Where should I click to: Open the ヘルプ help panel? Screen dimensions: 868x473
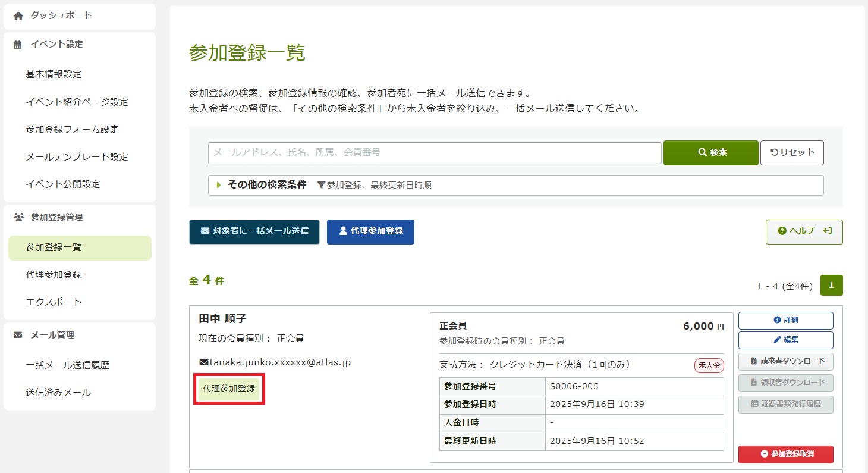tap(804, 231)
